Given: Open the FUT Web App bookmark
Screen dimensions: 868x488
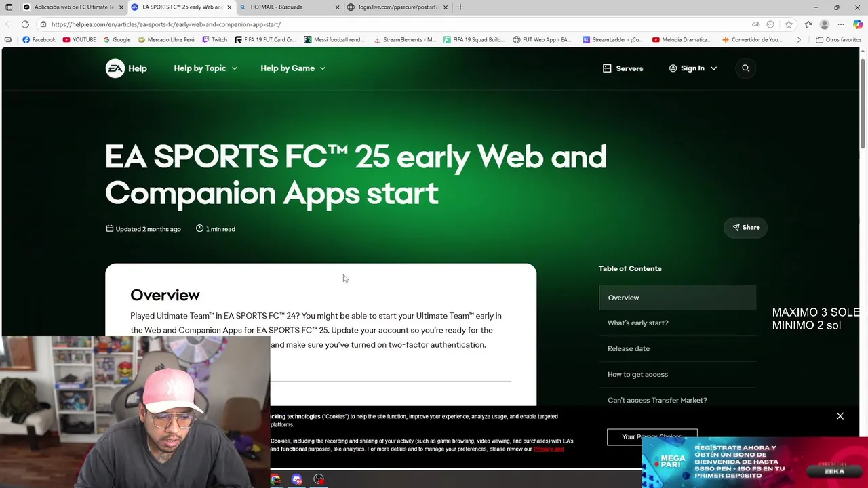Looking at the screenshot, I should tap(542, 40).
